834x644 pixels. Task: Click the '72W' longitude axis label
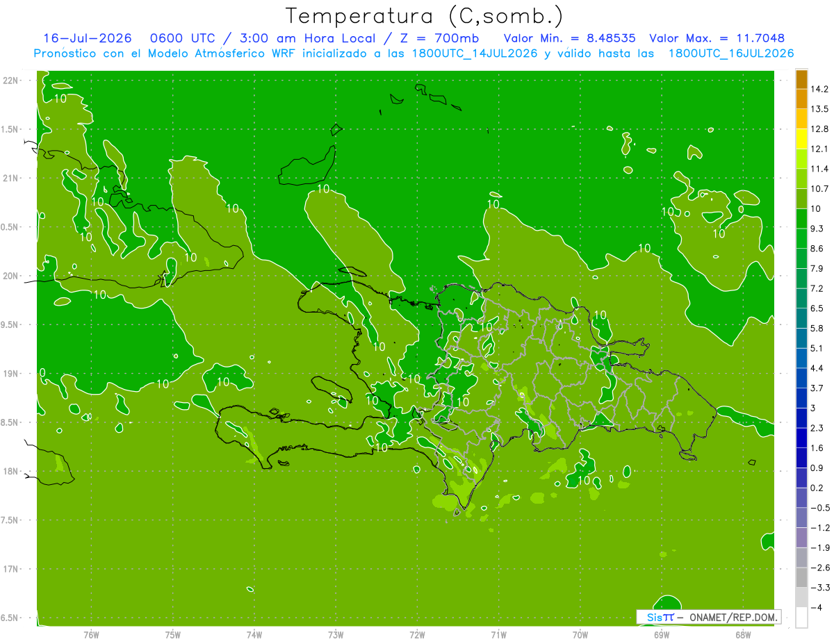click(x=417, y=634)
